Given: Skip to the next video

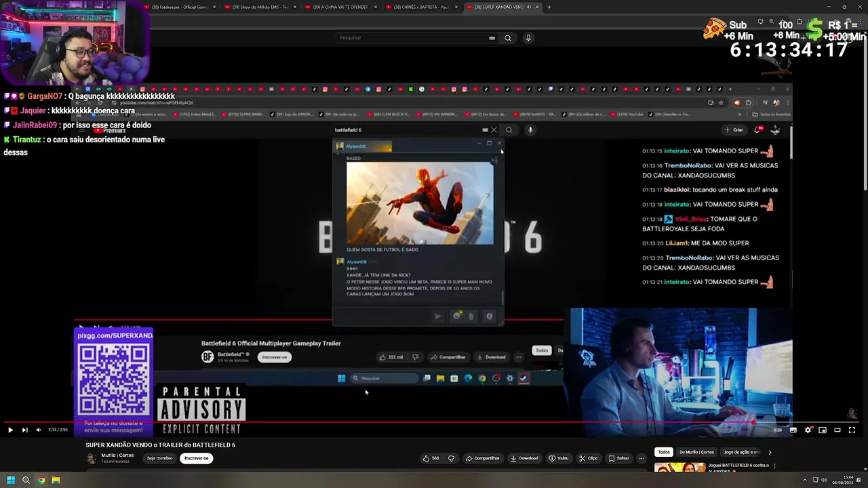Looking at the screenshot, I should (24, 430).
